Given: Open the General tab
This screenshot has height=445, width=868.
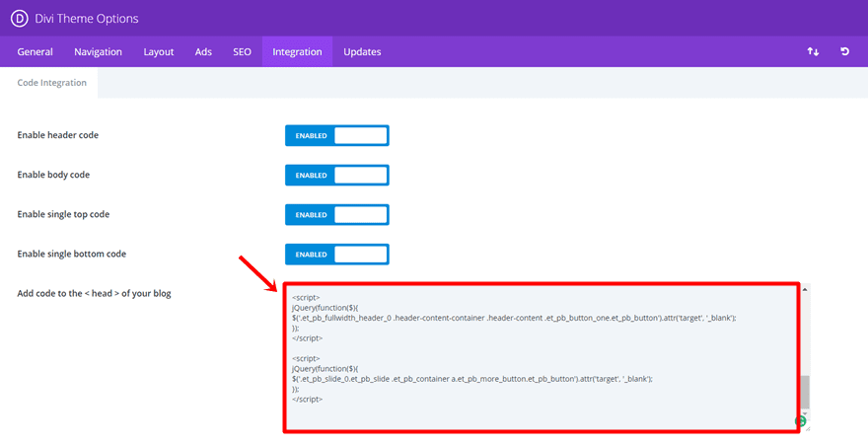Looking at the screenshot, I should pos(35,52).
